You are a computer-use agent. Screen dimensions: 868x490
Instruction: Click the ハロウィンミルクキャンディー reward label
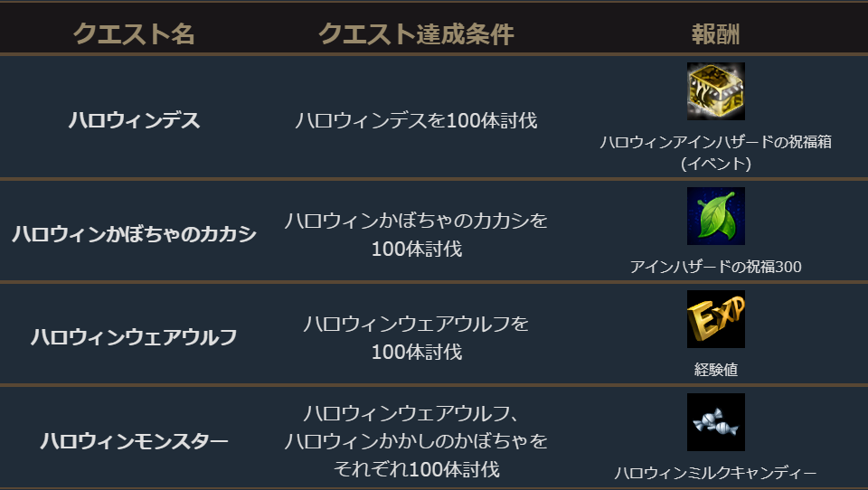[715, 473]
